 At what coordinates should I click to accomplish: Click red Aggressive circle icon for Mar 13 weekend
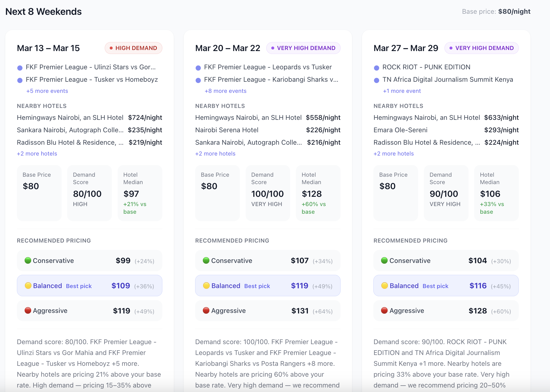(28, 311)
